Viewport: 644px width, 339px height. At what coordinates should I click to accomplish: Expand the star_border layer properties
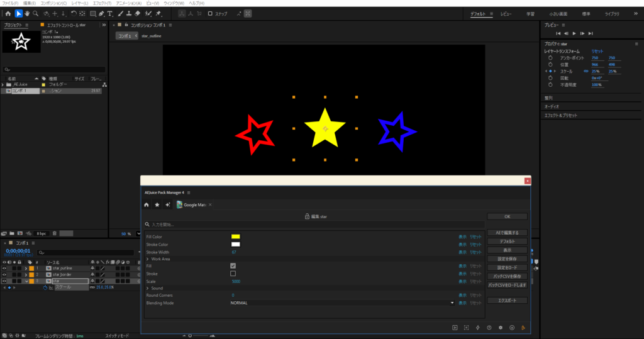(x=26, y=274)
